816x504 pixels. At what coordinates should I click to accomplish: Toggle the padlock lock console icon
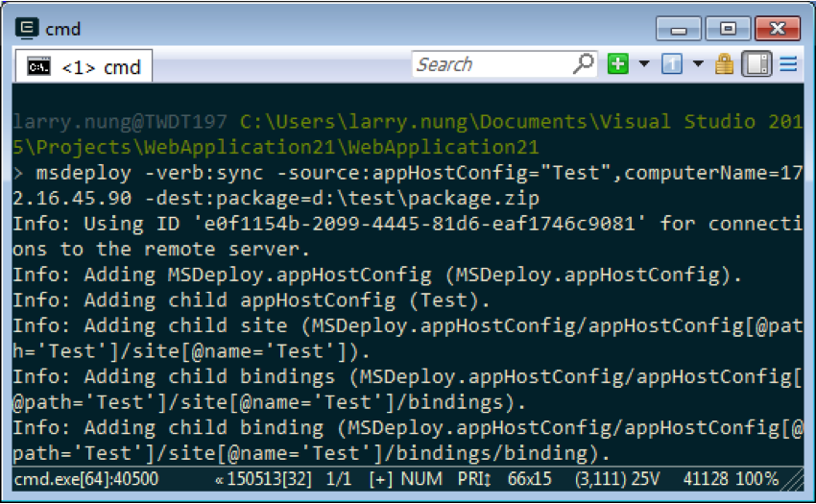pyautogui.click(x=724, y=64)
